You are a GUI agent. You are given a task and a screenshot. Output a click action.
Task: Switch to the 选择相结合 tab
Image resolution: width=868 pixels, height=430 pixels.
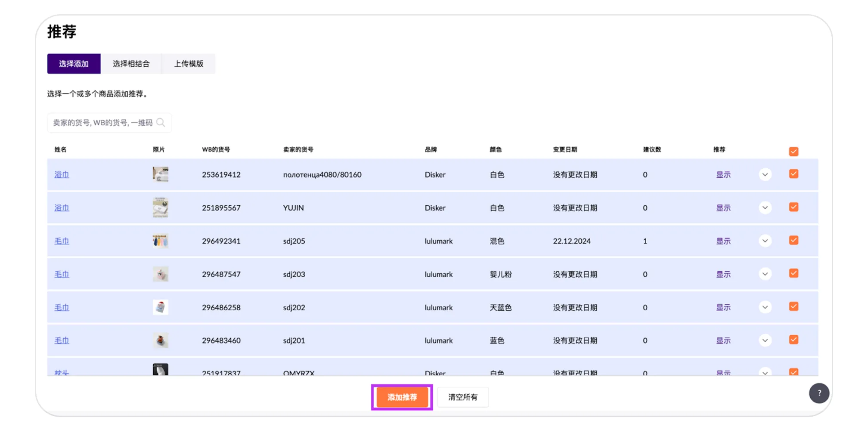pyautogui.click(x=131, y=64)
